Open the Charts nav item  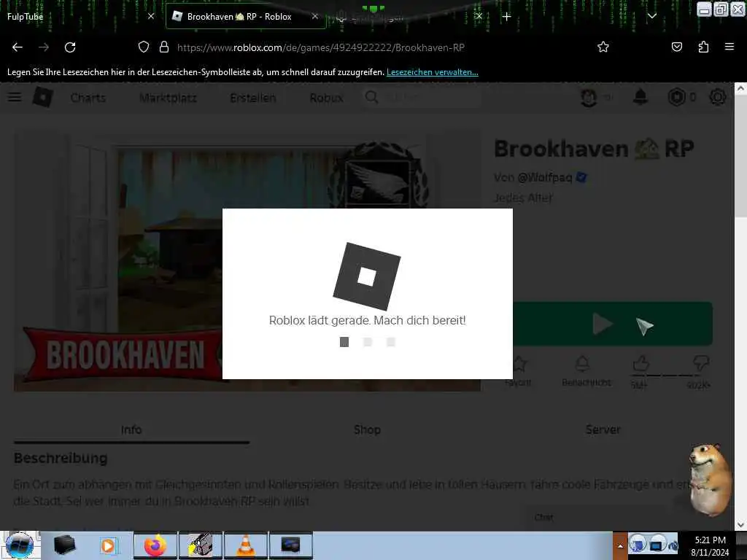click(x=88, y=98)
